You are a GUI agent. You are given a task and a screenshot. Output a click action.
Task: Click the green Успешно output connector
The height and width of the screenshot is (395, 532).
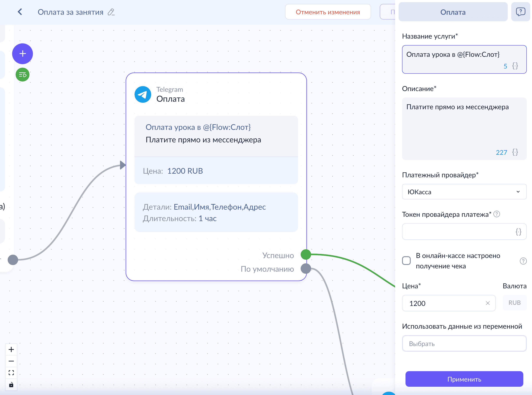[306, 254]
